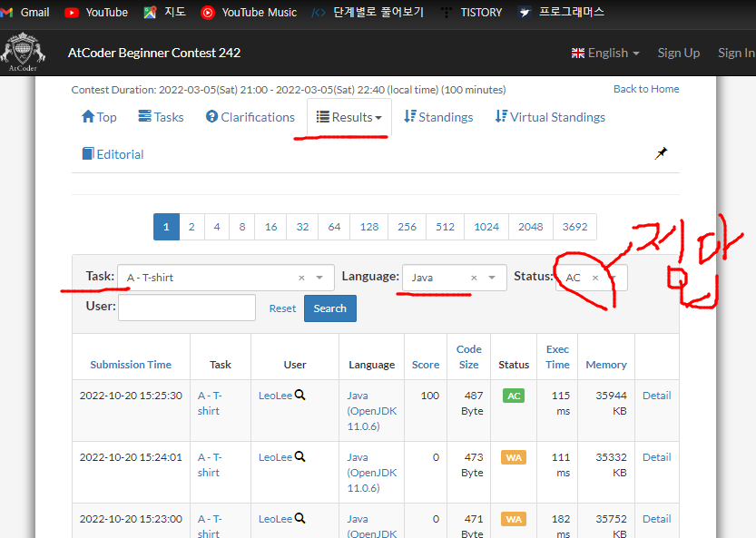Click magnifier icon next to LeoLee at 15:24:01
The image size is (756, 538).
pos(299,456)
